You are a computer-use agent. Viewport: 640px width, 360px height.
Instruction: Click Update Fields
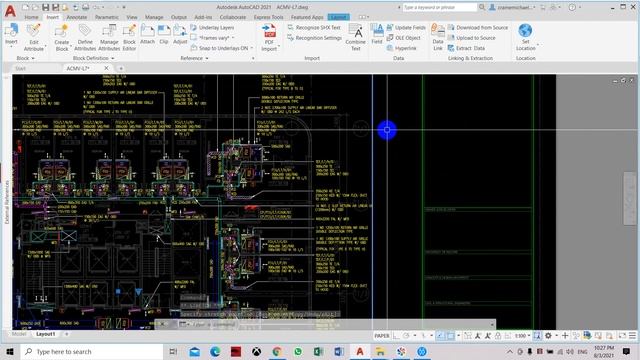(406, 27)
